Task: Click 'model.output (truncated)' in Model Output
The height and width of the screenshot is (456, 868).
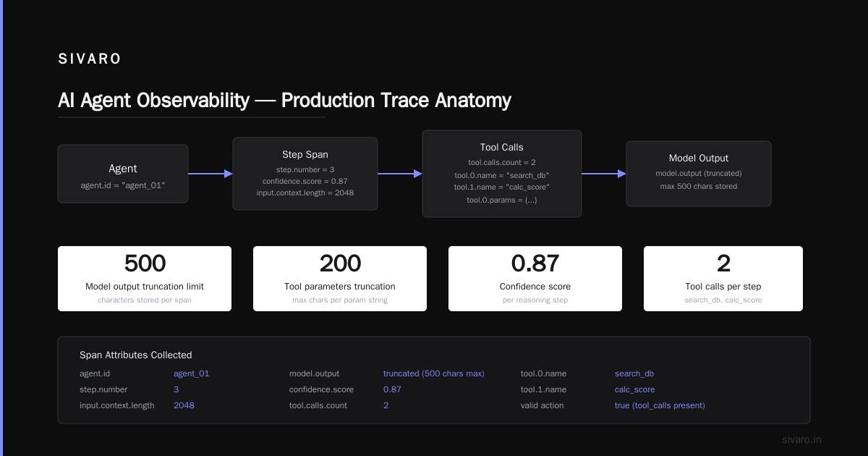Action: click(x=699, y=173)
